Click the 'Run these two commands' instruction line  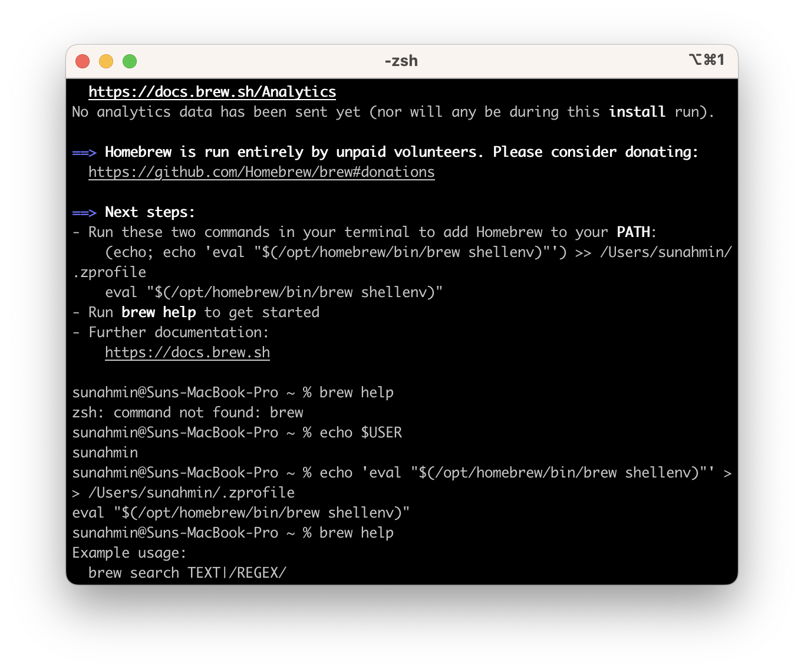pyautogui.click(x=364, y=232)
